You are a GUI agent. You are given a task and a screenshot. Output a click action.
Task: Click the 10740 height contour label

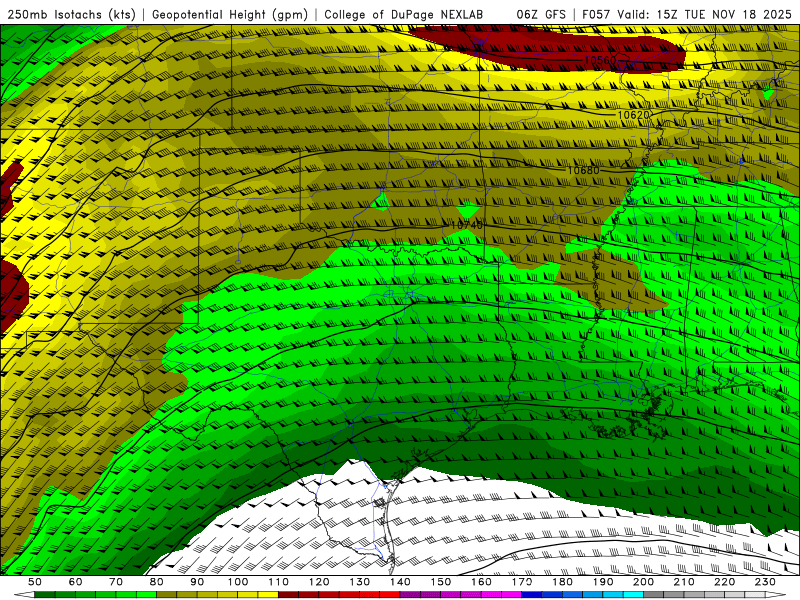pyautogui.click(x=466, y=224)
